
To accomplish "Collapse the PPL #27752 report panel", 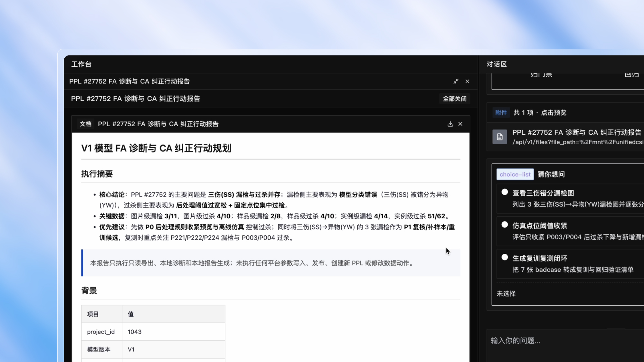I will tap(456, 81).
